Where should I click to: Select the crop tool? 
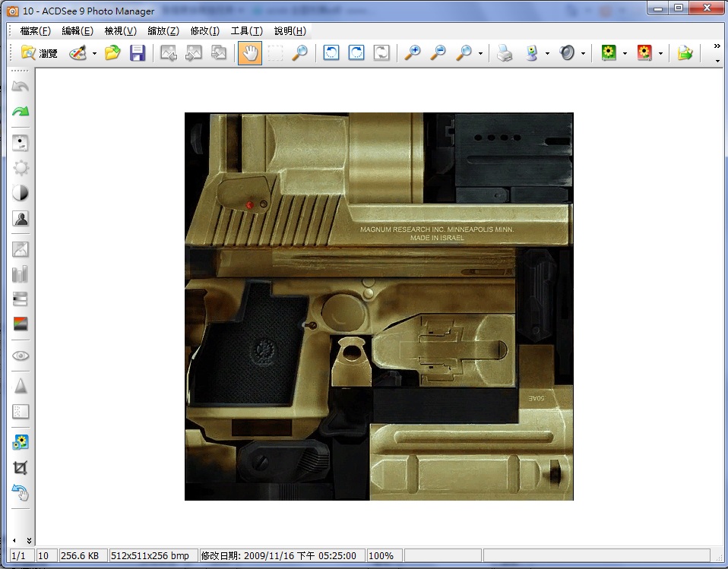click(20, 467)
